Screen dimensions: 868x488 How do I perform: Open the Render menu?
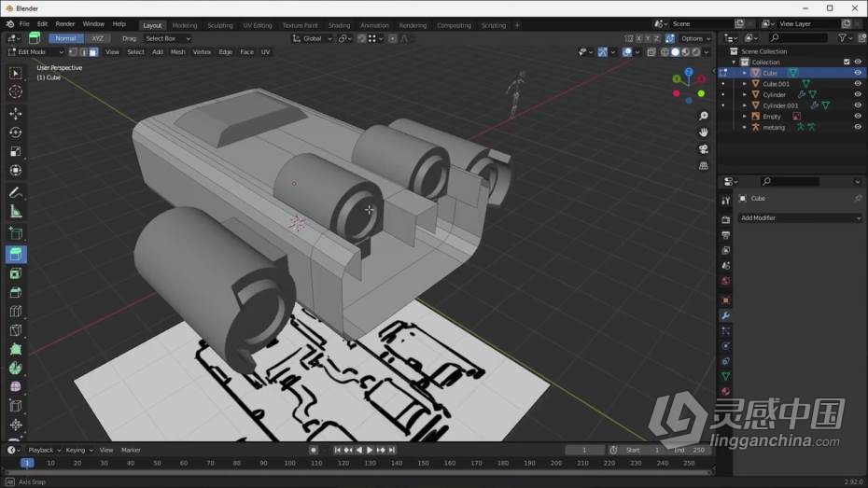pos(64,24)
